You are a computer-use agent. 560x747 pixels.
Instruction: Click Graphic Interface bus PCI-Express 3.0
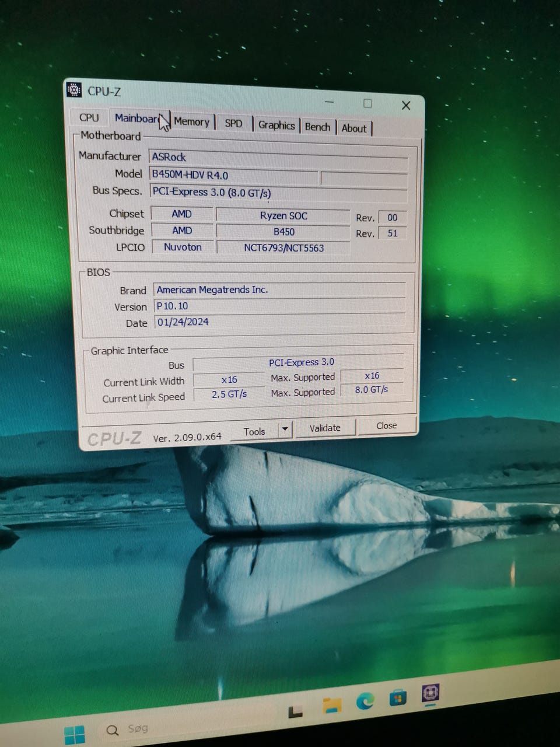(298, 362)
